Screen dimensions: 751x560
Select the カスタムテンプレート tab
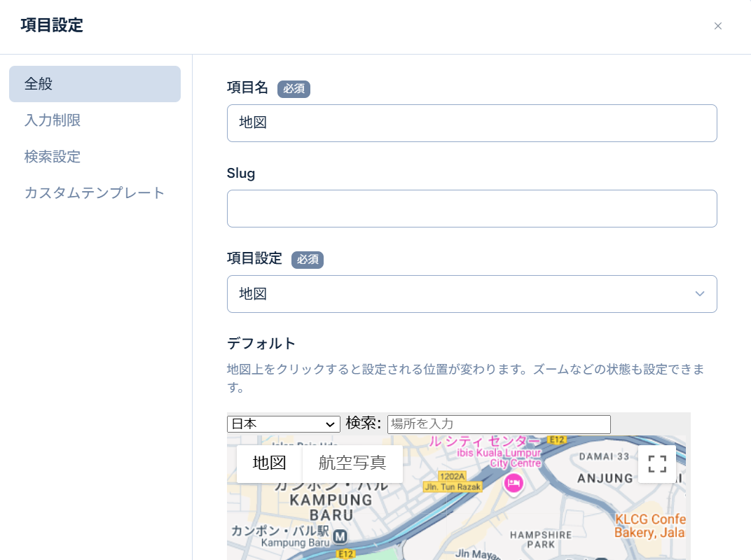[x=95, y=193]
